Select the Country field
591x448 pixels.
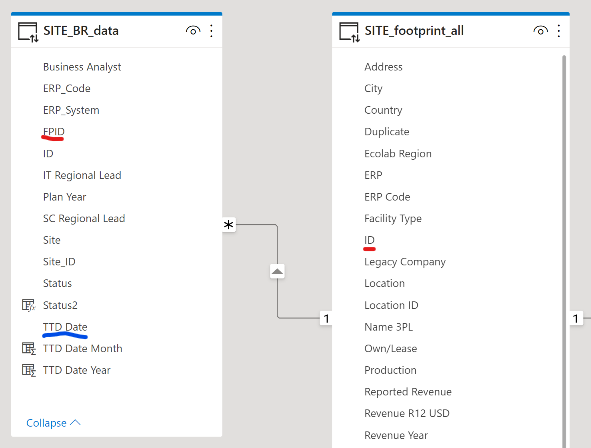[x=383, y=110]
